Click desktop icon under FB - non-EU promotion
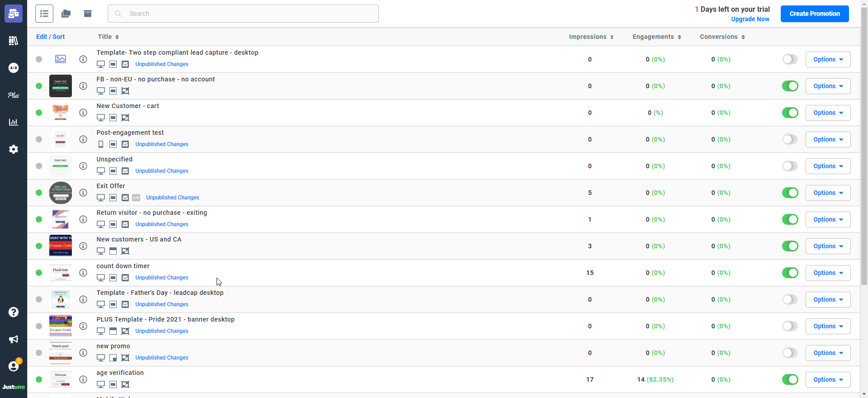 click(101, 91)
